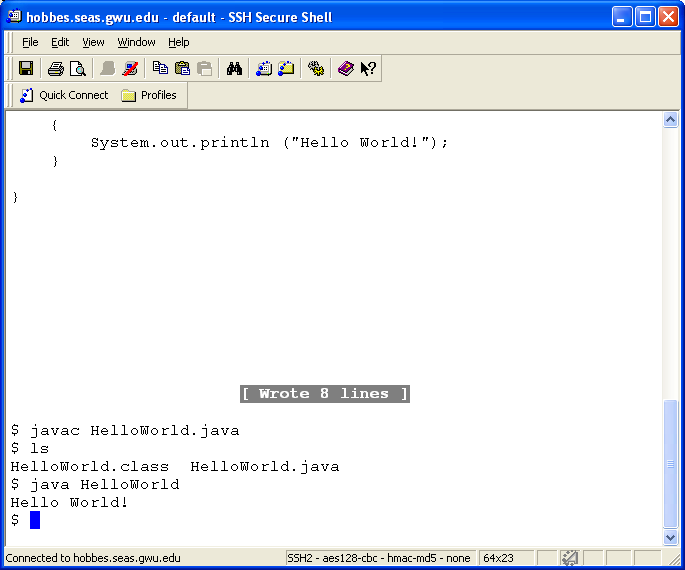This screenshot has width=685, height=570.
Task: Click the Paste icon in toolbar
Action: click(182, 68)
